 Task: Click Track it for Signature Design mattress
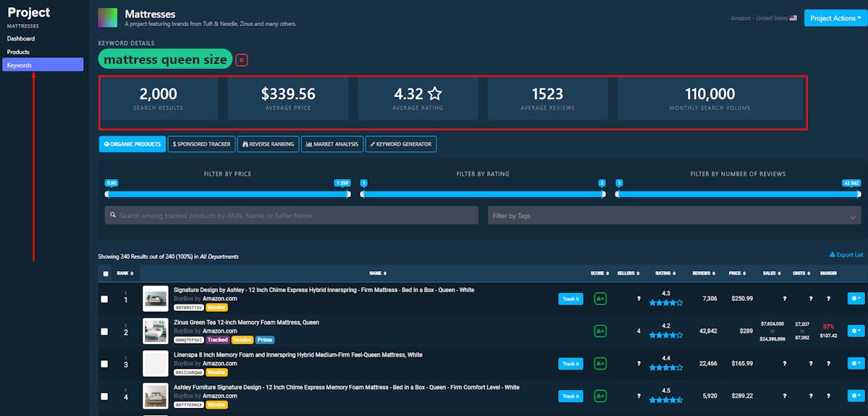[570, 299]
